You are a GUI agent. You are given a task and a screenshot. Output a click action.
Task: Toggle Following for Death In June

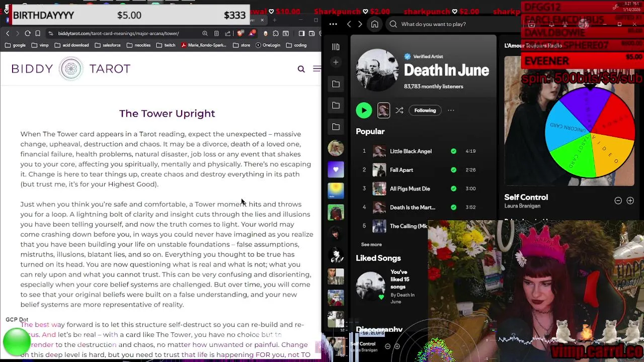coord(425,110)
